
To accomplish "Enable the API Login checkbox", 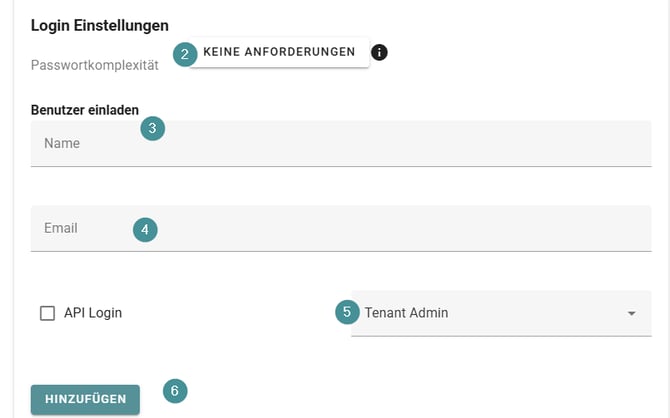I will tap(47, 313).
